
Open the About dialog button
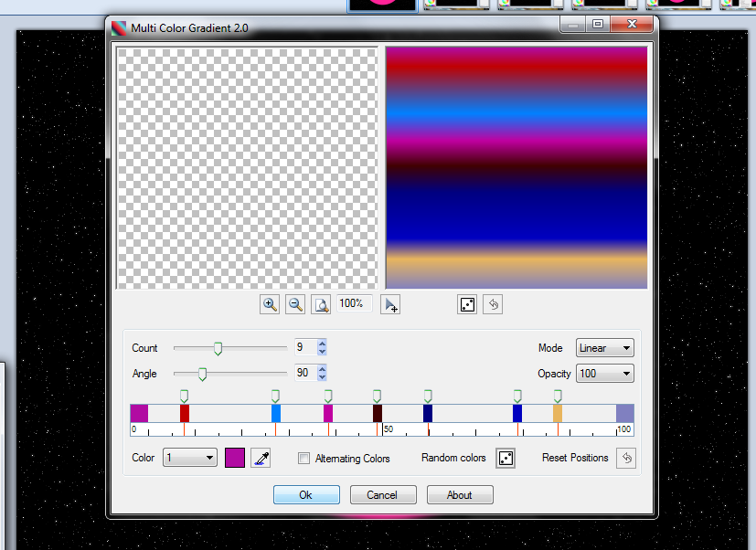[459, 495]
